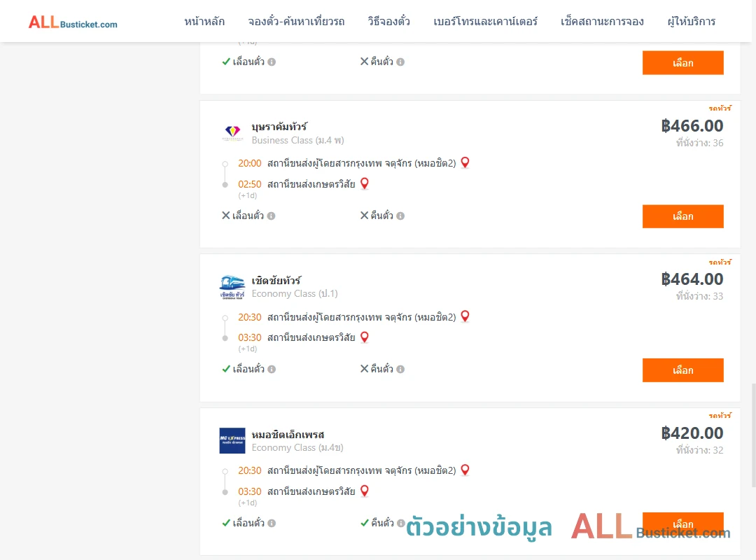Open เลื่อนตั๋ว info icon for หมอชิตเอ็กเพรส
756x560 pixels.
click(272, 523)
